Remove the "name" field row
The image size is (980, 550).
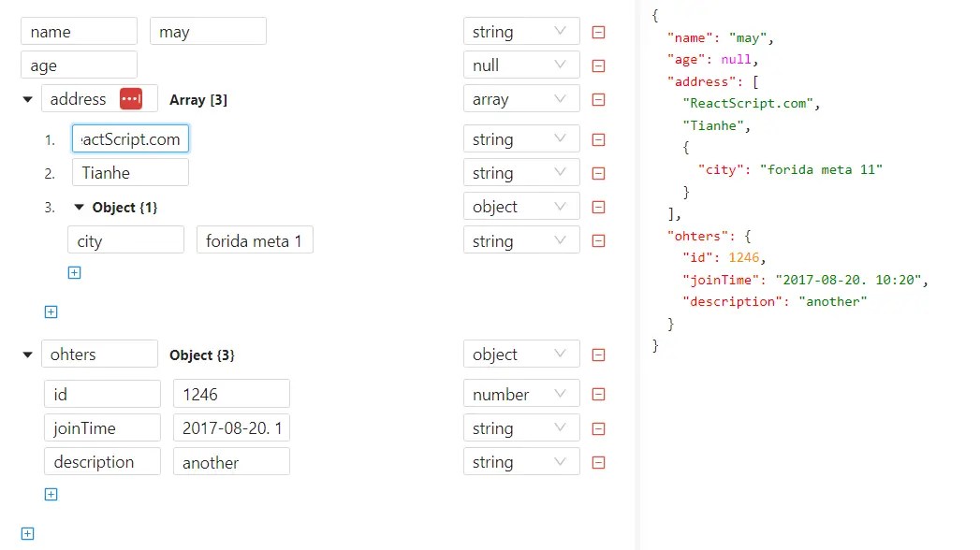(598, 31)
